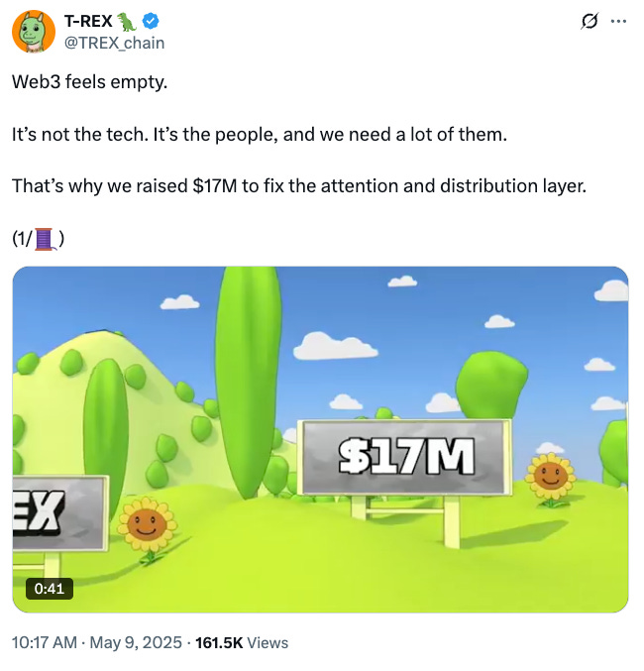Click the dinosaur emoji beside T-REX
This screenshot has height=671, width=644.
pyautogui.click(x=127, y=22)
